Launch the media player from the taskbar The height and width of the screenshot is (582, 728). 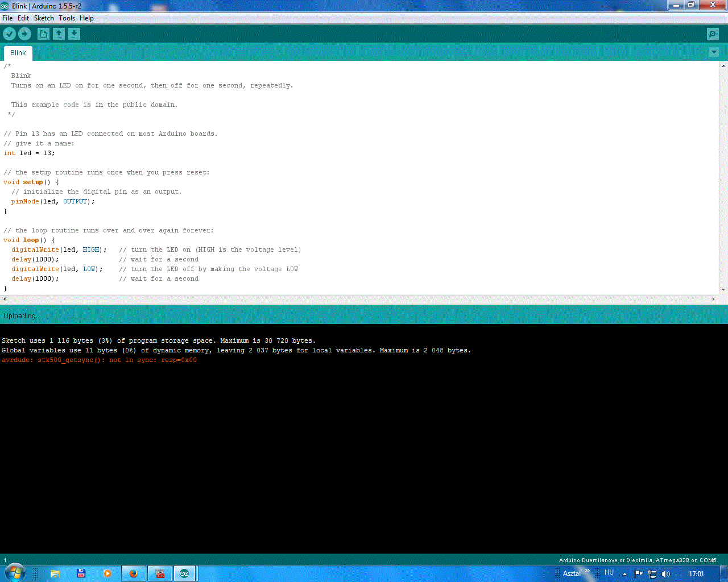[107, 573]
